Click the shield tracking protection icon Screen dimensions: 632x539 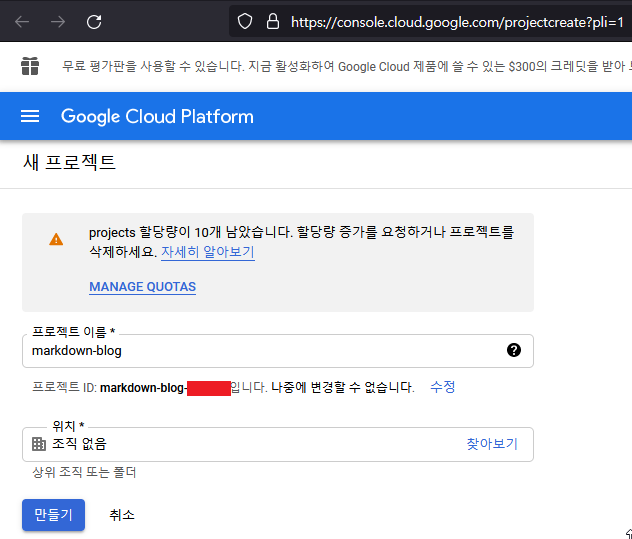coord(245,22)
